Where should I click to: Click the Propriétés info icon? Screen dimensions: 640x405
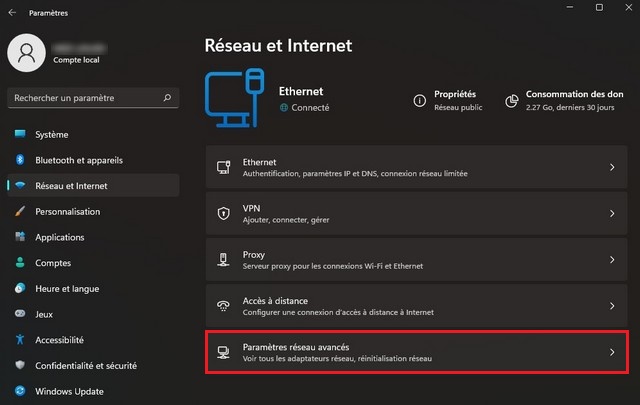(420, 100)
